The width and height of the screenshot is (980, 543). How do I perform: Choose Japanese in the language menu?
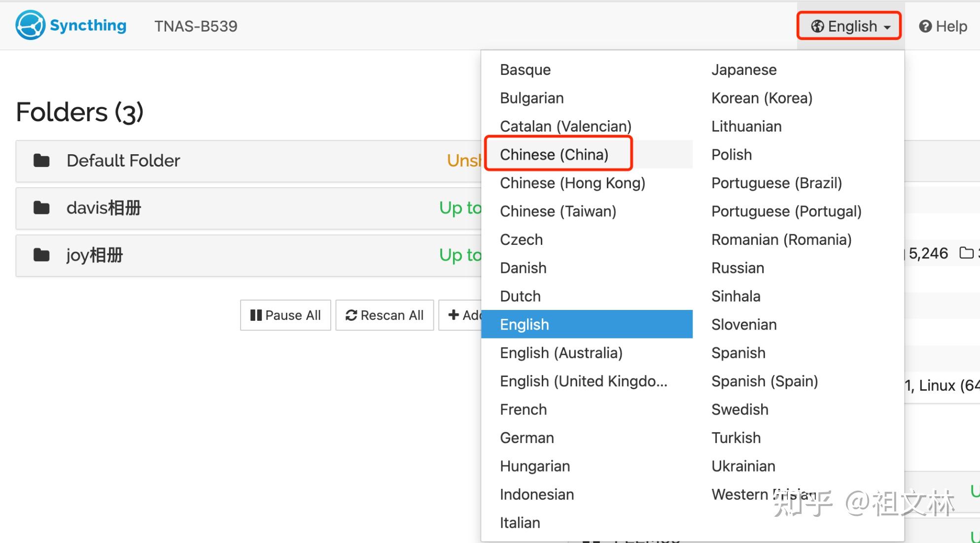[744, 70]
